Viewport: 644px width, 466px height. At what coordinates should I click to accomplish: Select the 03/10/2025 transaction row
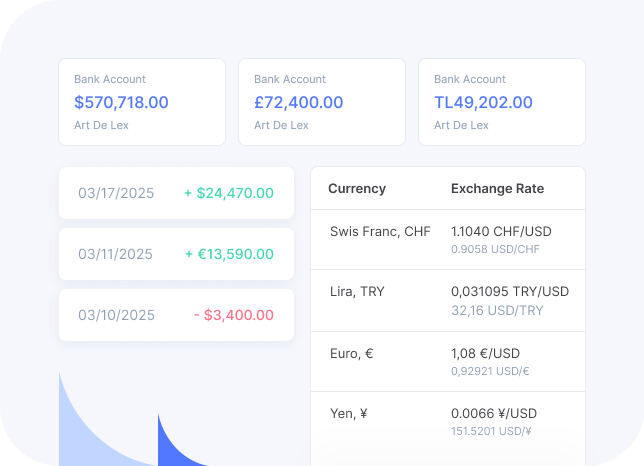(176, 315)
